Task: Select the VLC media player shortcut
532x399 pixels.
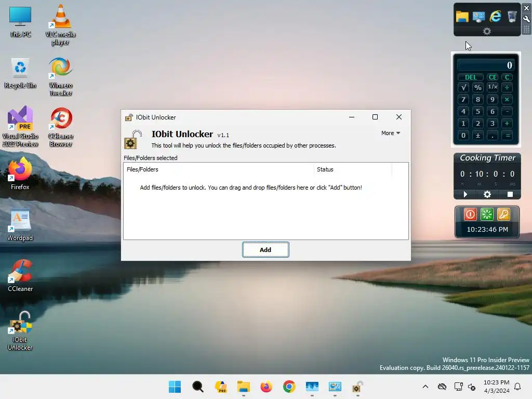Action: (60, 25)
